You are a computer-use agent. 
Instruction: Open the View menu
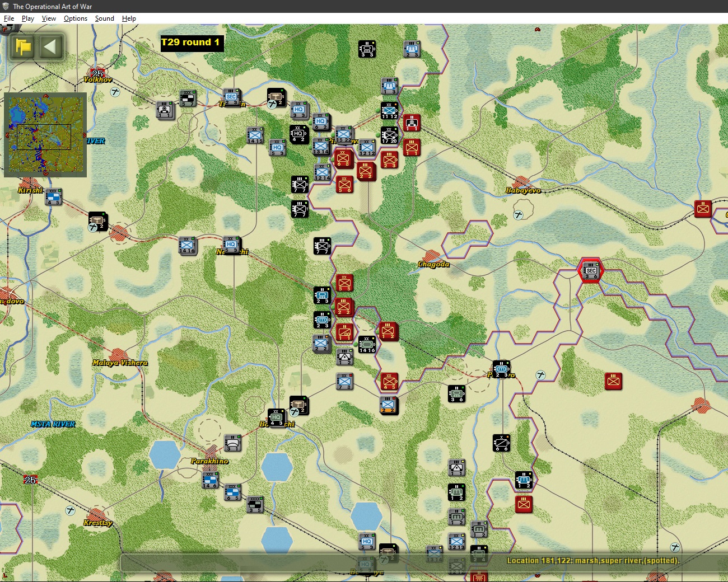point(49,18)
